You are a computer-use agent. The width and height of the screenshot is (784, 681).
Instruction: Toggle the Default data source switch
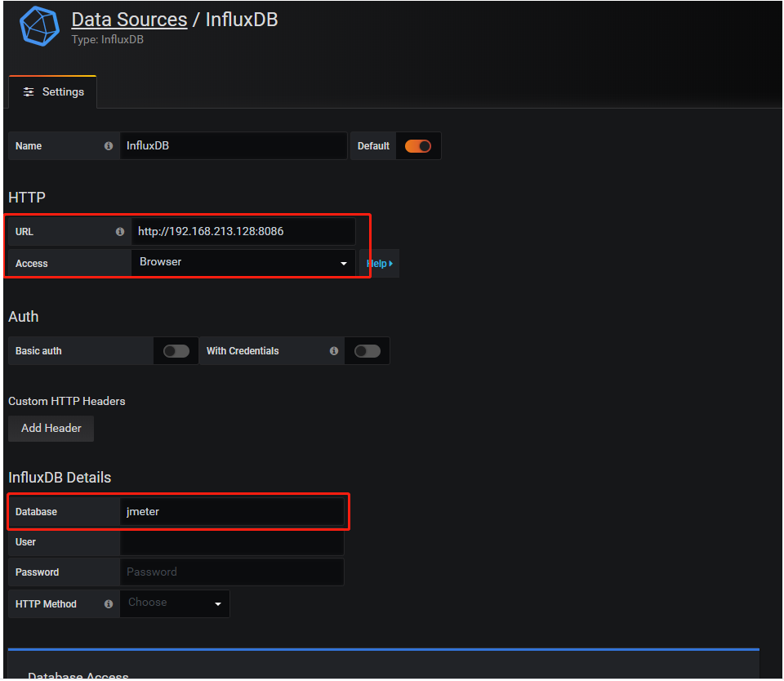(418, 146)
